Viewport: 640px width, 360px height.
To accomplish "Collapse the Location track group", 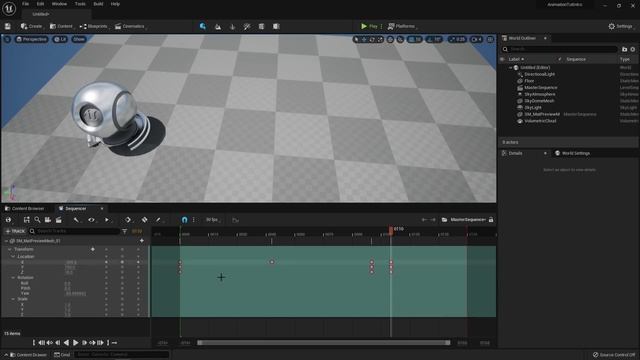I will tap(13, 257).
